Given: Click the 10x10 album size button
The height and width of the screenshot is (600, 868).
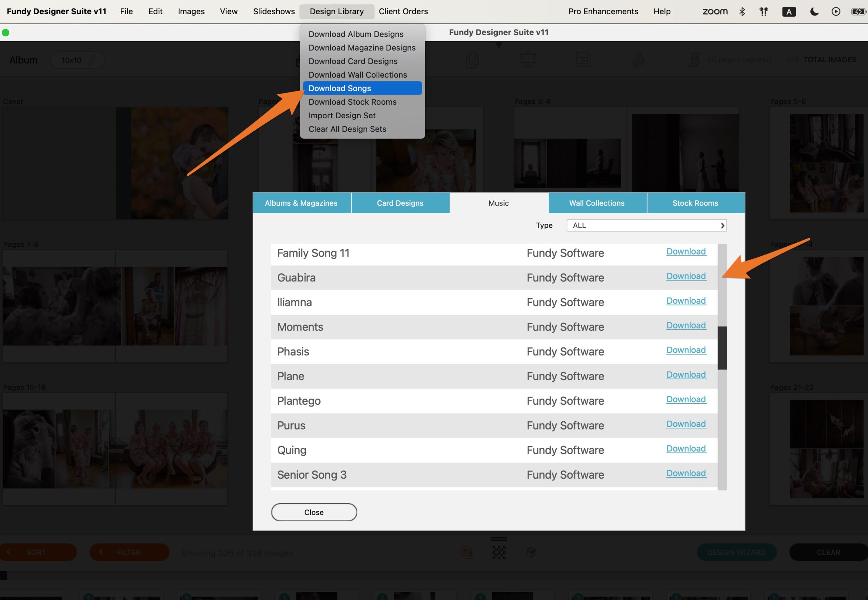Looking at the screenshot, I should coord(77,60).
